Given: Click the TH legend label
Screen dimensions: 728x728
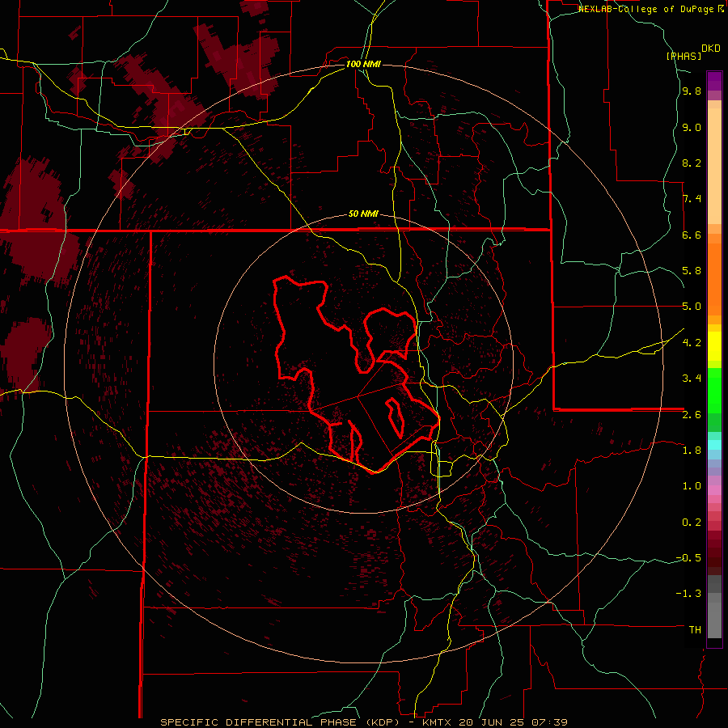Looking at the screenshot, I should (x=695, y=630).
